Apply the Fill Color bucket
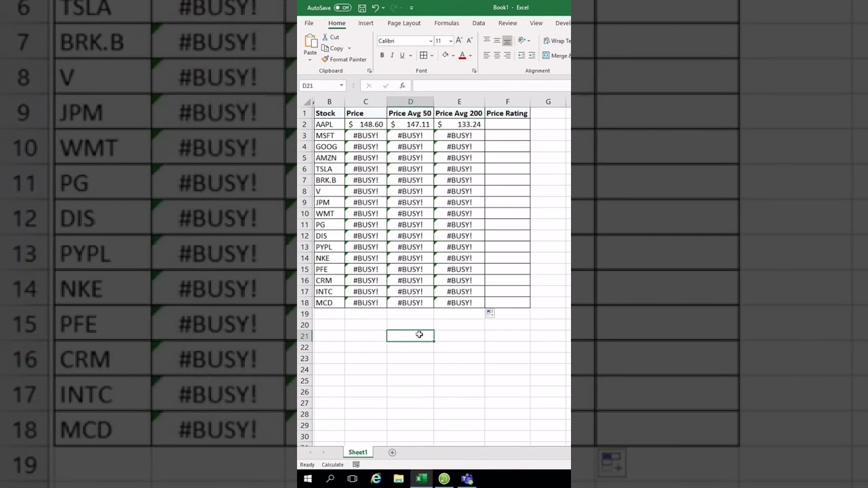 tap(446, 56)
